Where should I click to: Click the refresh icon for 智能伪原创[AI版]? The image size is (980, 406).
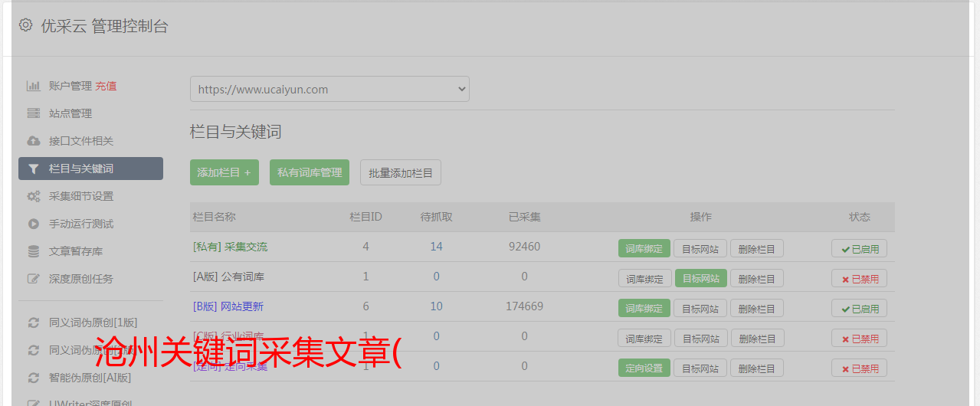click(x=34, y=378)
